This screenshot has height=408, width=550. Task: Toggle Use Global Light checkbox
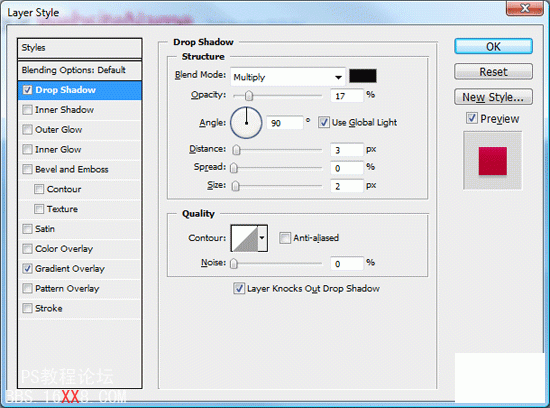tap(323, 122)
